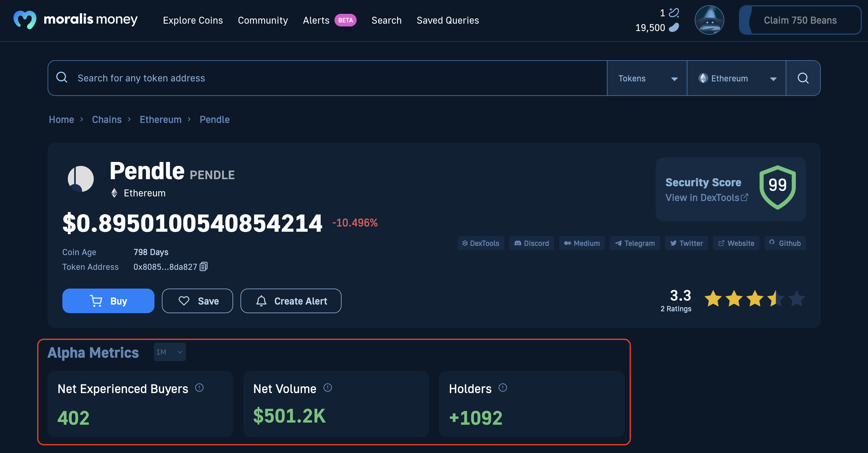This screenshot has height=453, width=868.
Task: Rate three stars on rating
Action: [x=755, y=299]
